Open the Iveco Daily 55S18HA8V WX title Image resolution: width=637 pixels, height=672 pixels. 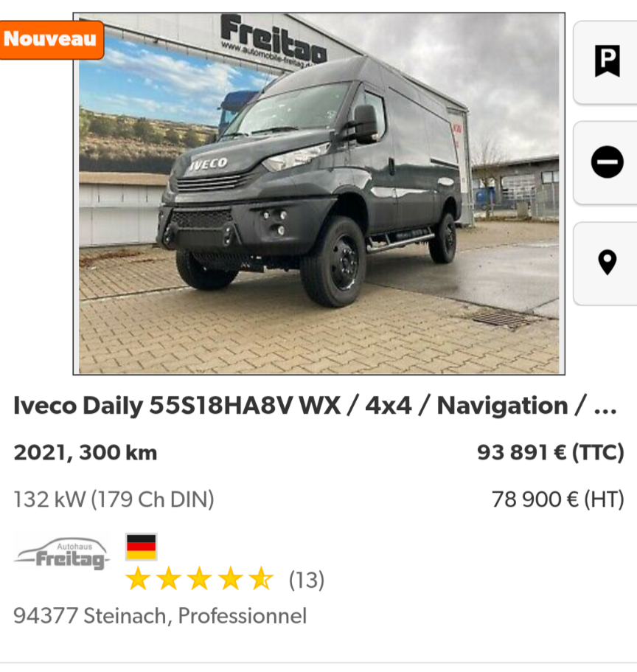(x=177, y=405)
